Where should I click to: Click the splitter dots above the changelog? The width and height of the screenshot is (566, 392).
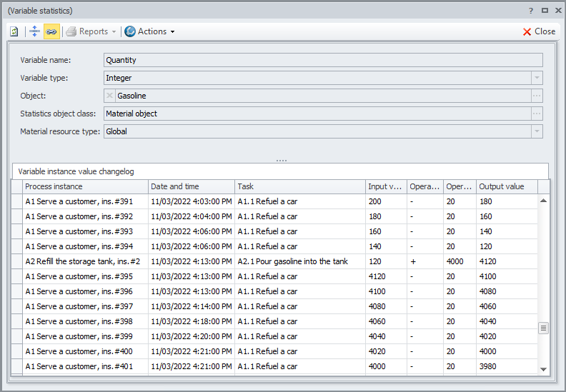coord(282,161)
